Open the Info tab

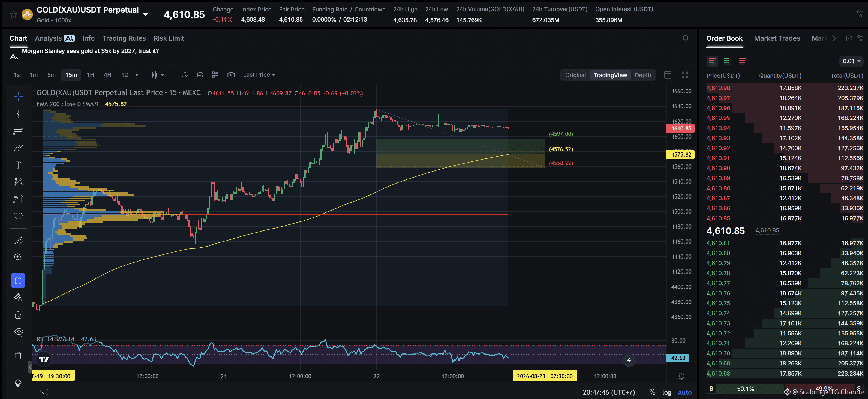coord(88,38)
